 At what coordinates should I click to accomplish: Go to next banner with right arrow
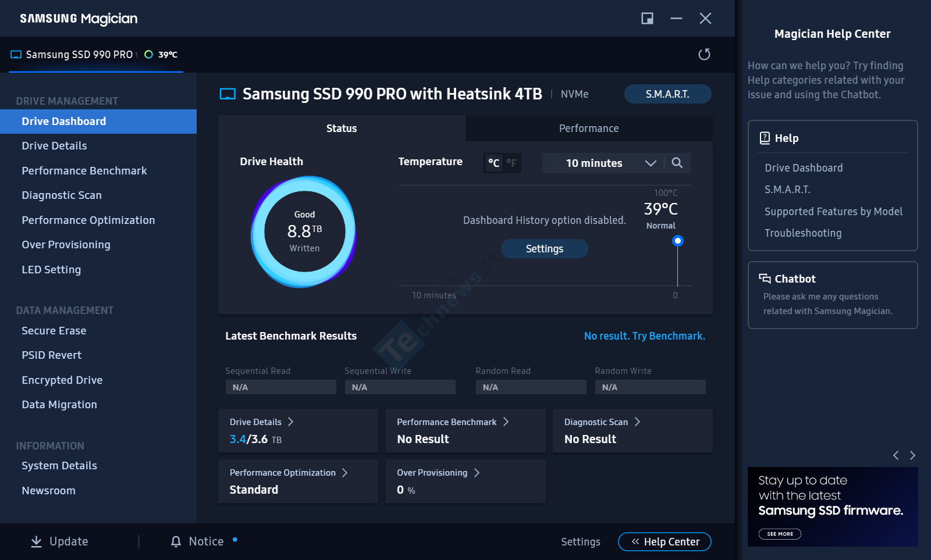point(912,455)
